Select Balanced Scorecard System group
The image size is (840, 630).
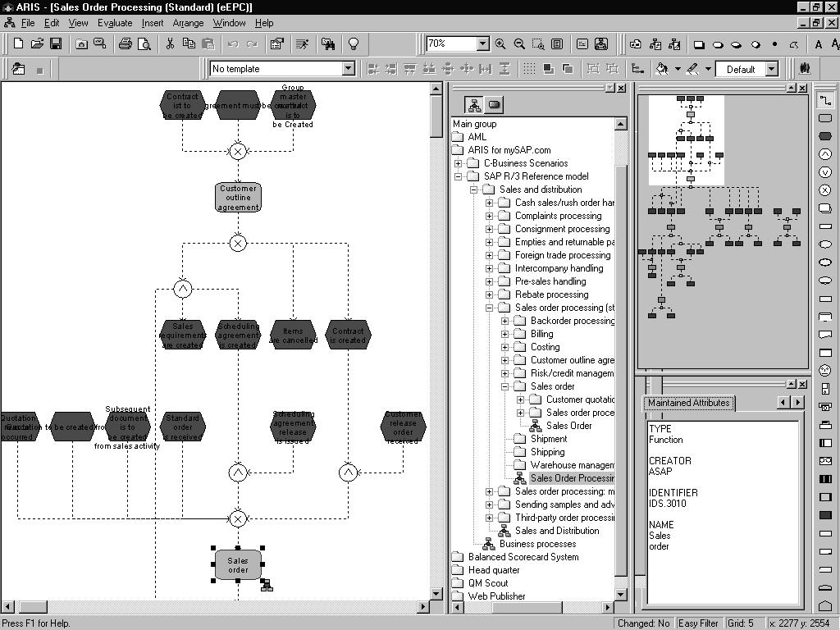(523, 557)
